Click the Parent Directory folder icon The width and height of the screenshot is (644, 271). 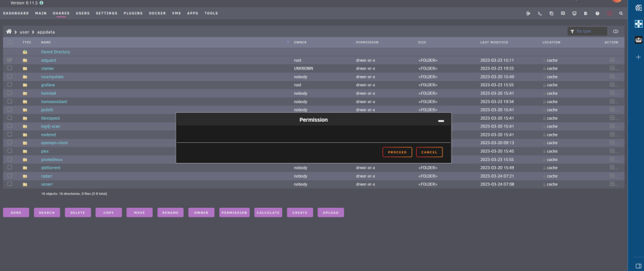25,52
